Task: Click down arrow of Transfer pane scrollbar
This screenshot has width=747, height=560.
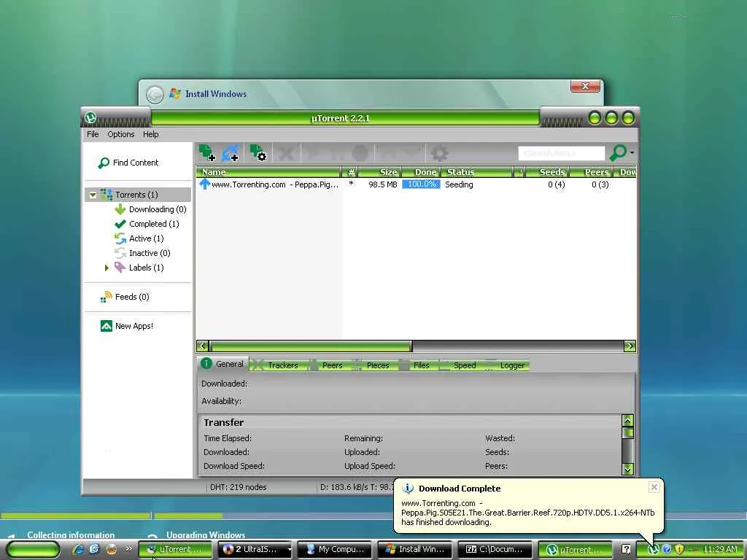Action: tap(628, 470)
